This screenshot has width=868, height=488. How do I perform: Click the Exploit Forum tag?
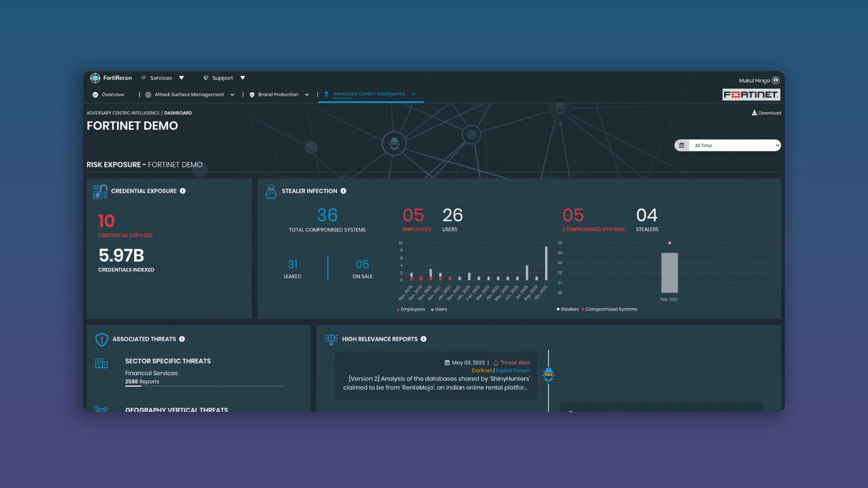[513, 371]
